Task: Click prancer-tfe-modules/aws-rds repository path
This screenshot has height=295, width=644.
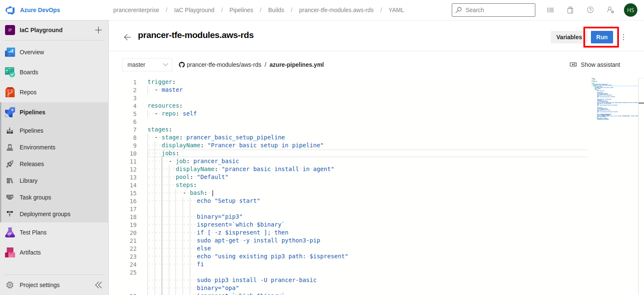Action: click(224, 65)
